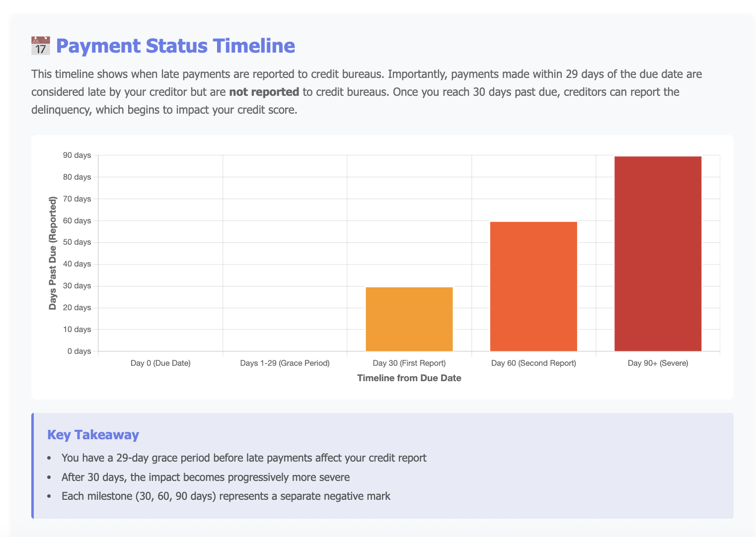Image resolution: width=756 pixels, height=537 pixels.
Task: Click the 'Key Takeaway' heading
Action: [93, 435]
